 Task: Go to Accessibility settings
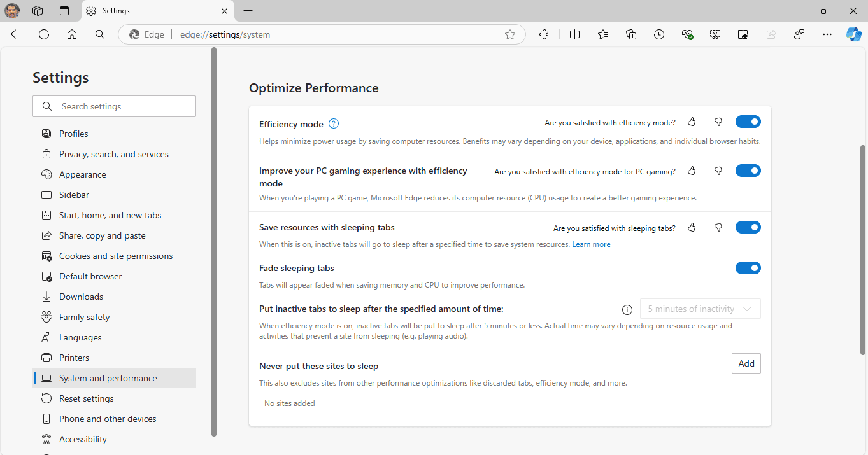[114, 439]
